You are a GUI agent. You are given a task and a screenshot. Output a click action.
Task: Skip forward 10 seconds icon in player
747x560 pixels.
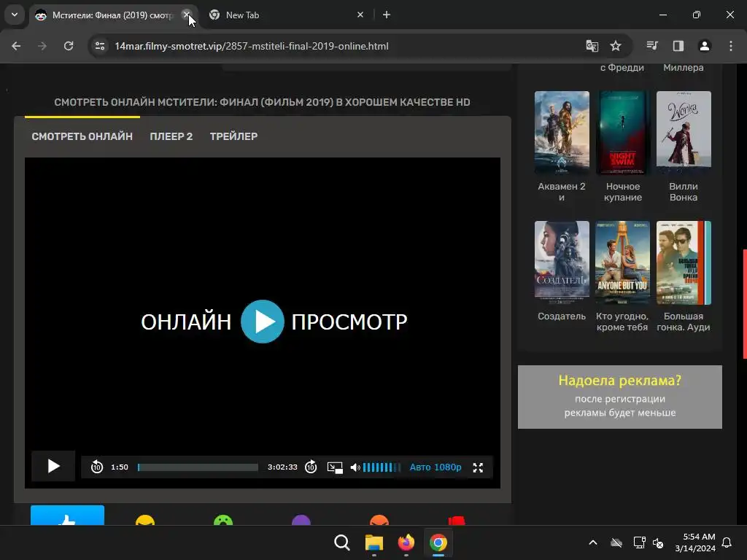(311, 467)
